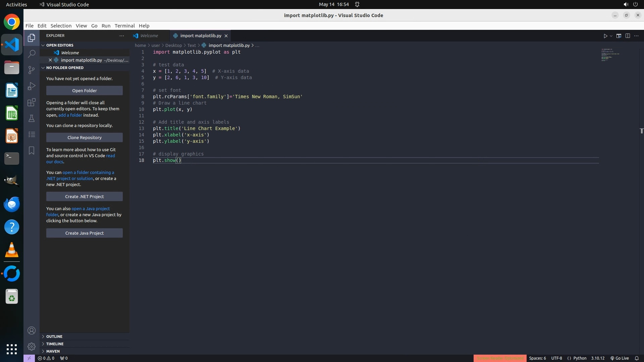Follow the 'add a folder' link
The image size is (644, 362).
point(70,115)
